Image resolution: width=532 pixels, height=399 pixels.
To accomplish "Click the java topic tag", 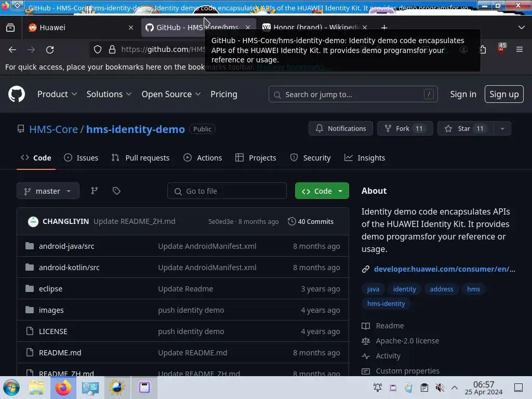I will [x=373, y=289].
